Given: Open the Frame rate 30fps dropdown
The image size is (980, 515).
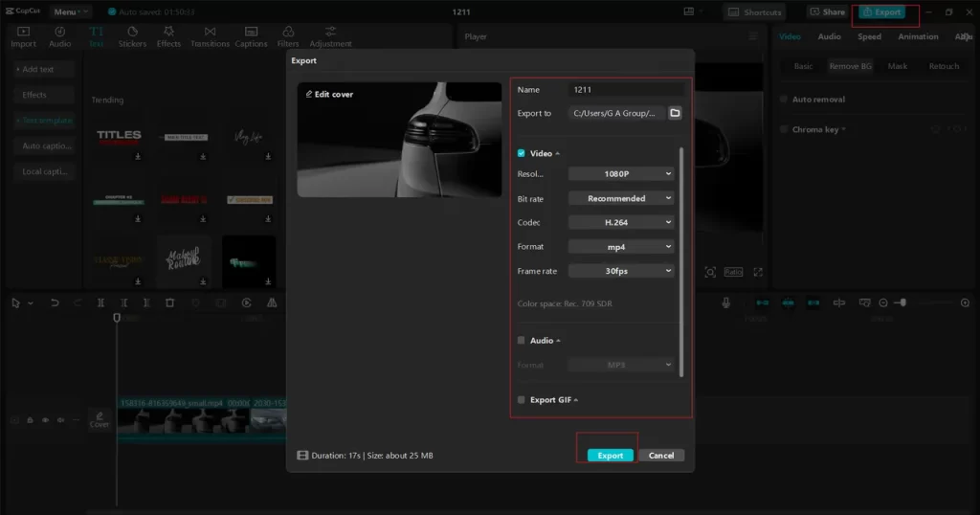Looking at the screenshot, I should coord(622,271).
